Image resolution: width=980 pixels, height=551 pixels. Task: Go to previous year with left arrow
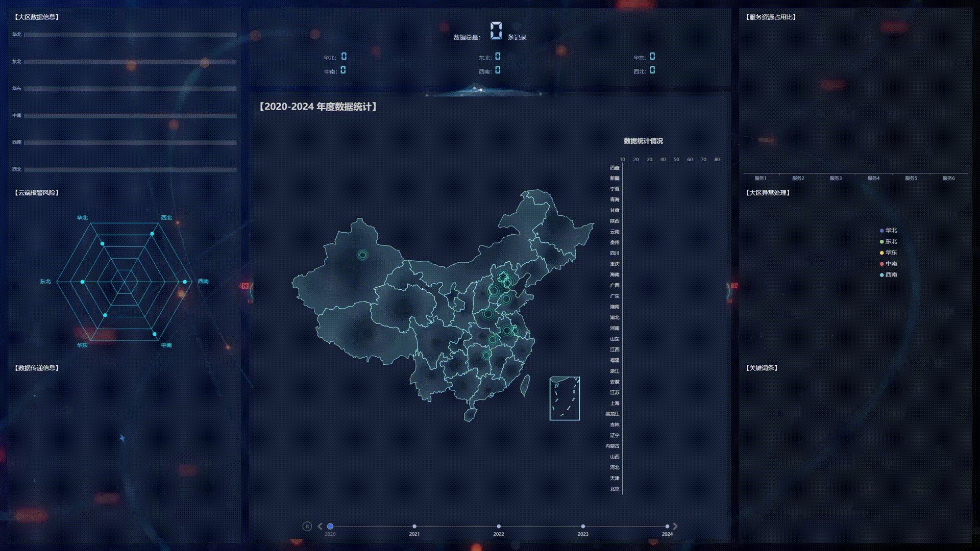point(320,526)
